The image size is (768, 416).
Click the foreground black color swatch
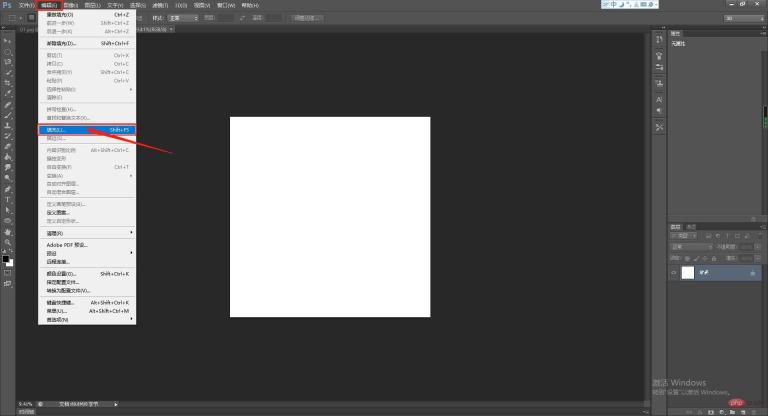tap(5, 259)
